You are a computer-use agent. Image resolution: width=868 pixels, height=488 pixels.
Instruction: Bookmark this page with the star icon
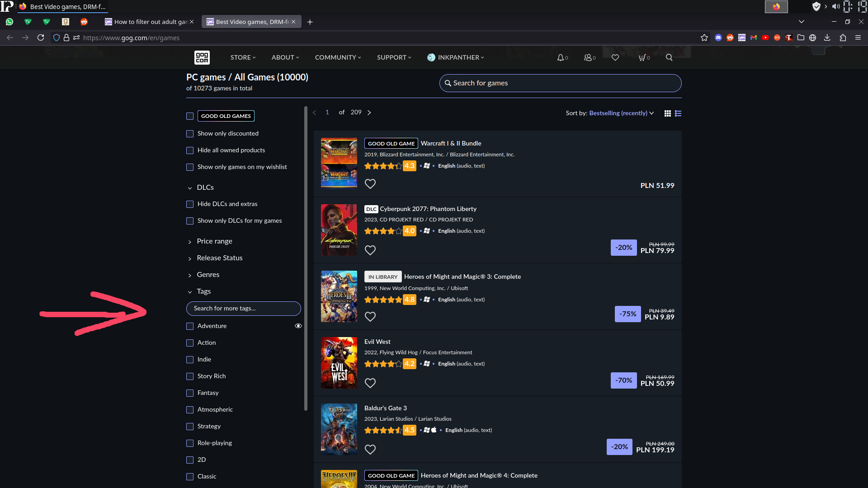coord(704,38)
